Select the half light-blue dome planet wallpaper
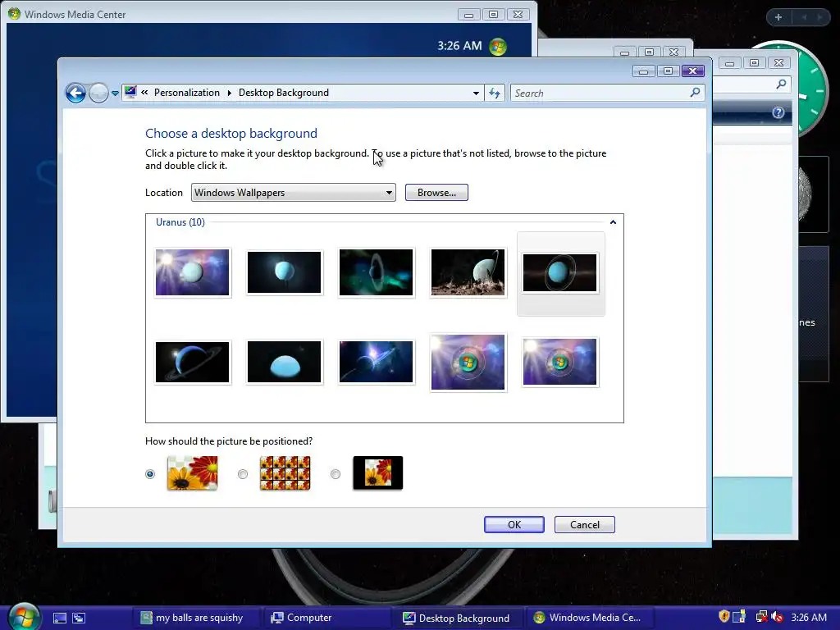840x630 pixels. pos(284,362)
